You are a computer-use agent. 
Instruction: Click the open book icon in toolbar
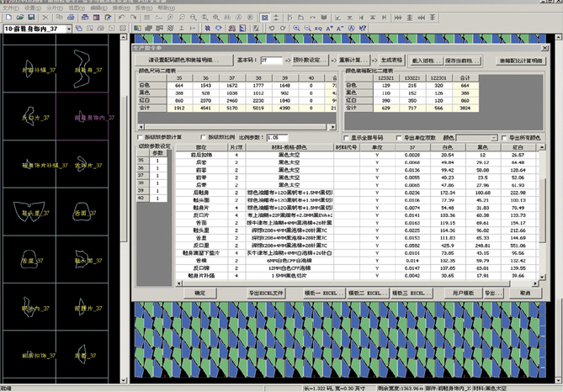[324, 17]
